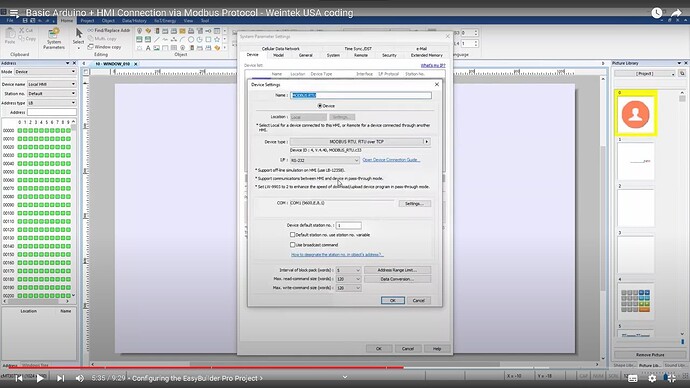
Task: Select the Device radio button
Action: pos(320,106)
